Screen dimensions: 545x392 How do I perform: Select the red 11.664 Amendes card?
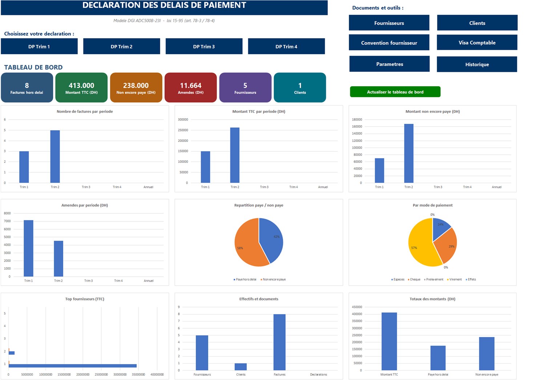click(x=191, y=87)
